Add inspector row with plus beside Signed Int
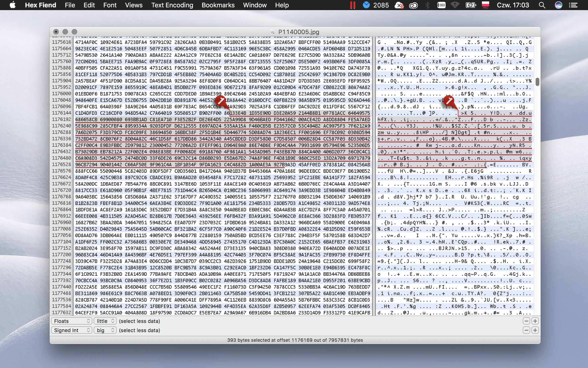Screen dimensions: 588x368 (x=535, y=330)
